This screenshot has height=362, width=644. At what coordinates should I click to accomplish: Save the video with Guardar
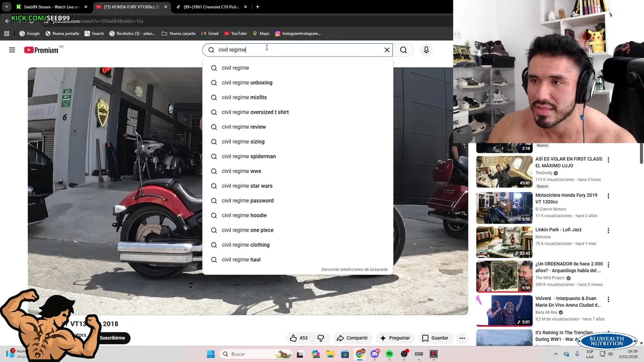pyautogui.click(x=435, y=338)
